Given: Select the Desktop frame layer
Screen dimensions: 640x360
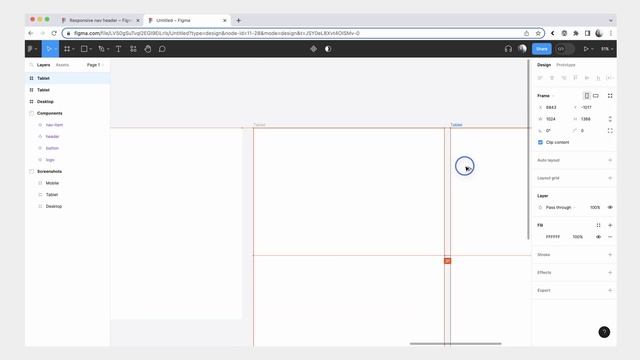Looking at the screenshot, I should tap(67, 102).
